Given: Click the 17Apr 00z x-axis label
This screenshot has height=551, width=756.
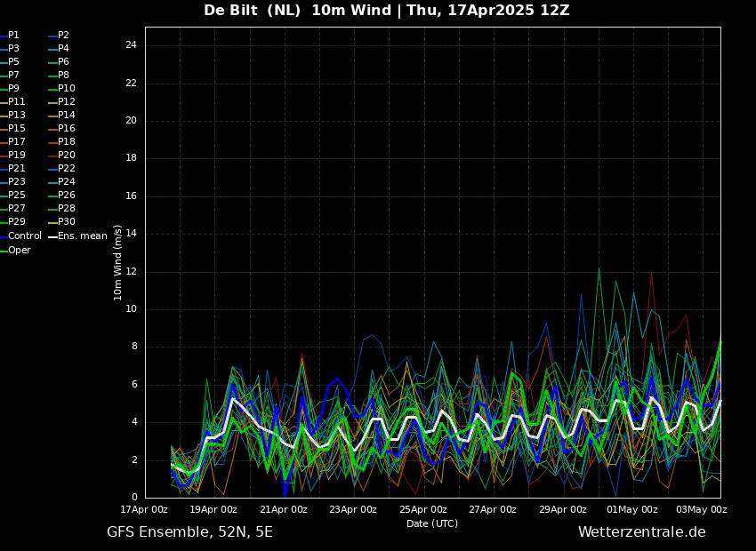Looking at the screenshot, I should (144, 510).
